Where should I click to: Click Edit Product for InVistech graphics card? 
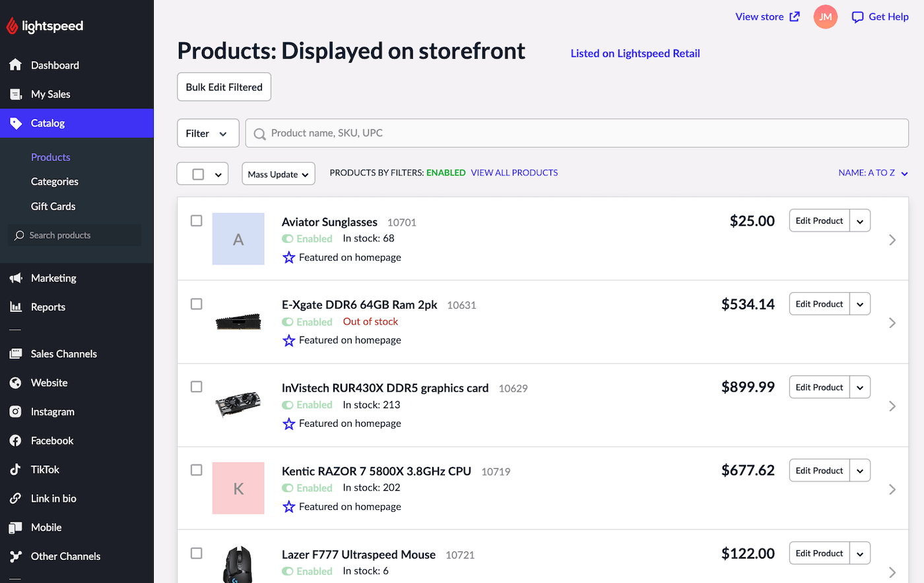pos(819,387)
